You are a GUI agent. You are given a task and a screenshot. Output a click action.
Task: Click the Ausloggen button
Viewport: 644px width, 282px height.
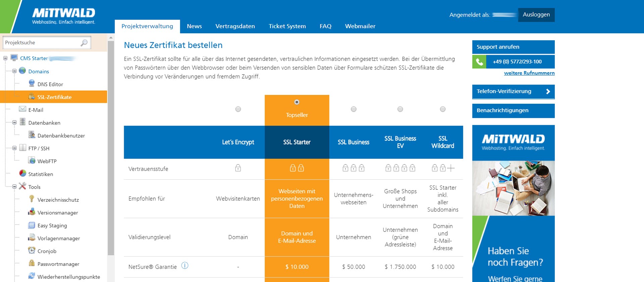(536, 15)
